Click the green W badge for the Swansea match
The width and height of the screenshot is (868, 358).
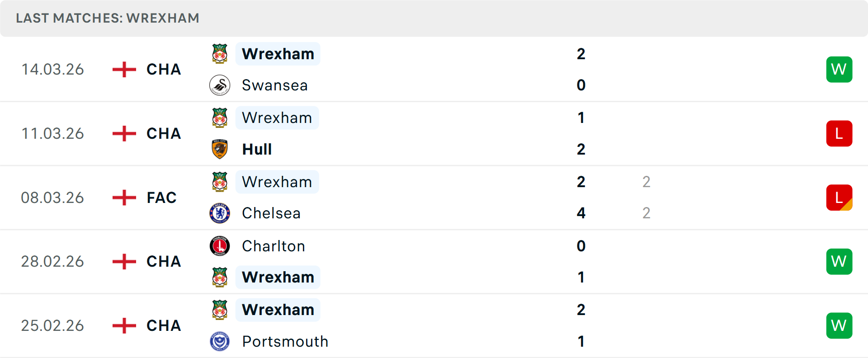point(840,69)
